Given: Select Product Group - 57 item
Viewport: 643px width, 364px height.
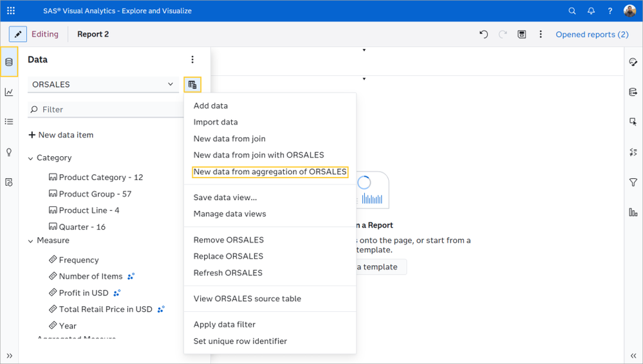Looking at the screenshot, I should click(x=90, y=194).
